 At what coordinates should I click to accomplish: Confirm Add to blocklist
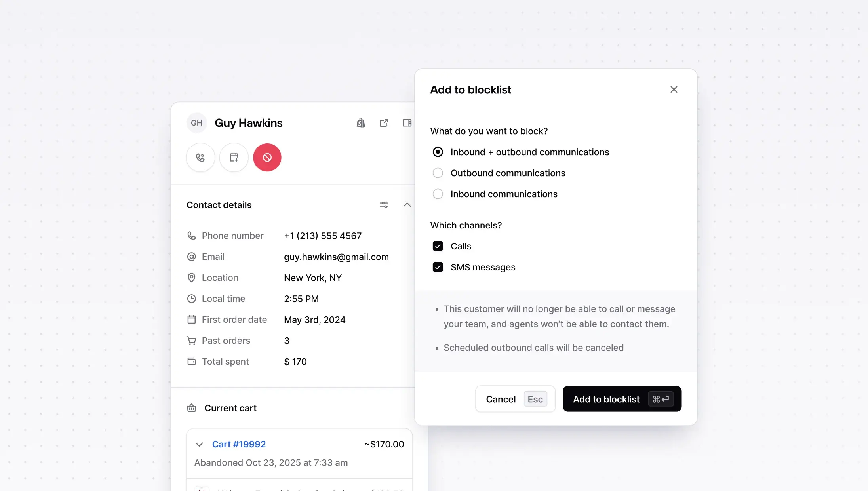coord(622,399)
